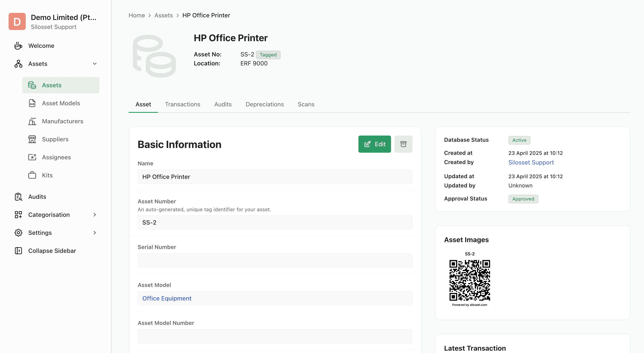Click the green Edit button

[375, 144]
